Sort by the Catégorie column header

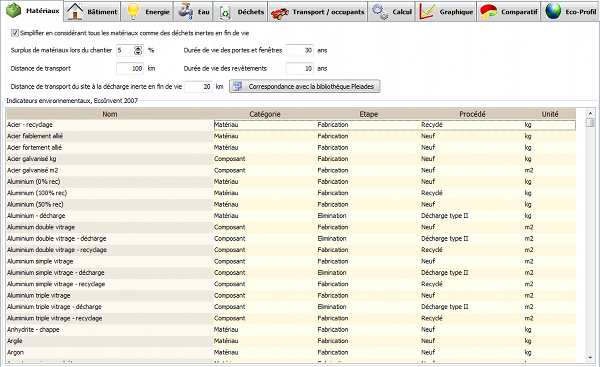[265, 114]
